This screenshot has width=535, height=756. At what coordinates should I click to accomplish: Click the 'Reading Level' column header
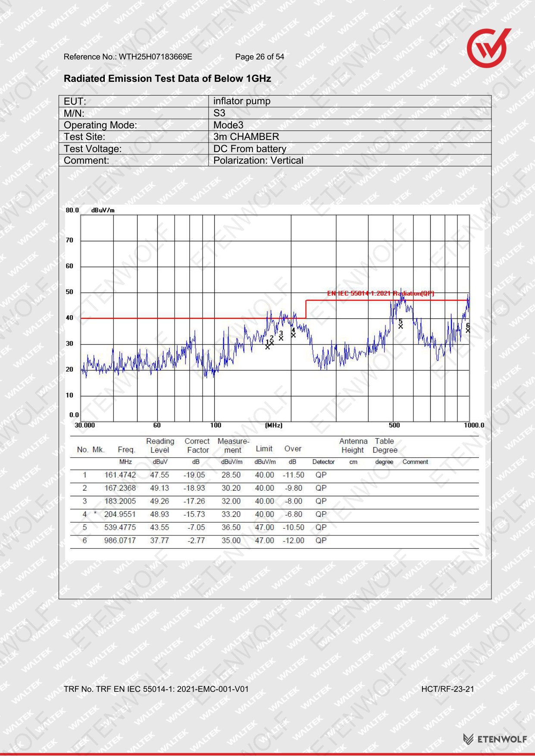[x=160, y=445]
